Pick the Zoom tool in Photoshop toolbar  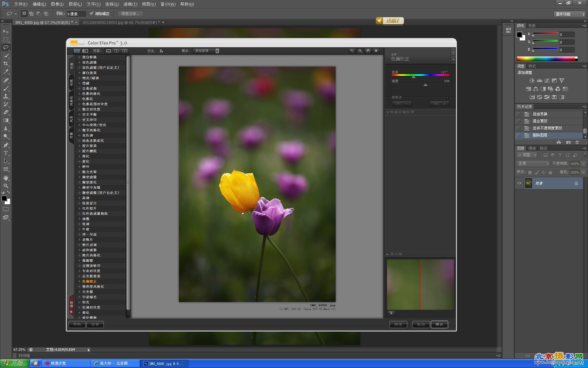(6, 186)
